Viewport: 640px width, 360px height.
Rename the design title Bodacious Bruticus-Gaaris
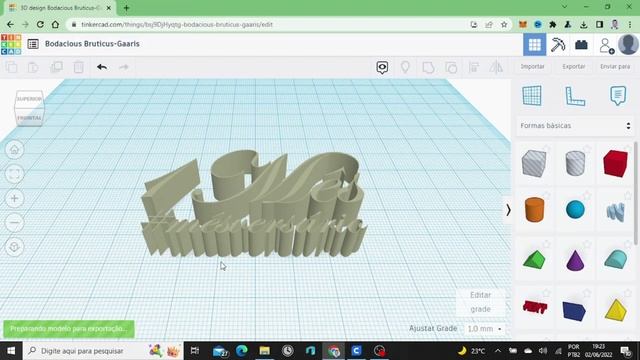tap(92, 44)
